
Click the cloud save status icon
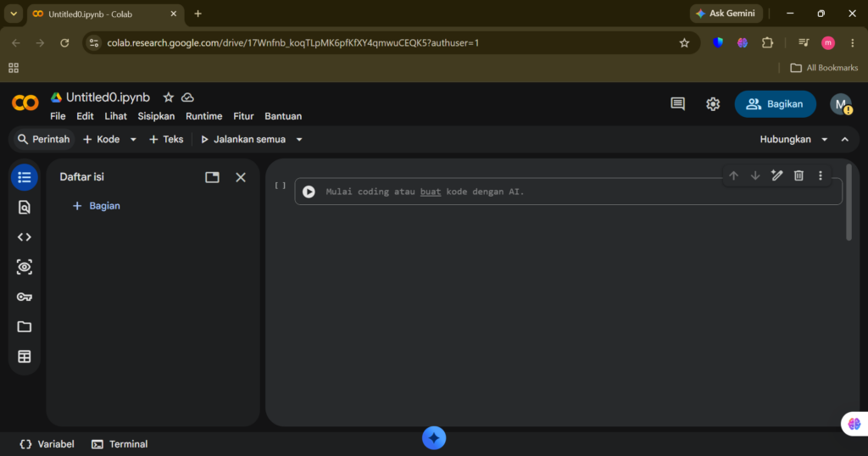187,97
